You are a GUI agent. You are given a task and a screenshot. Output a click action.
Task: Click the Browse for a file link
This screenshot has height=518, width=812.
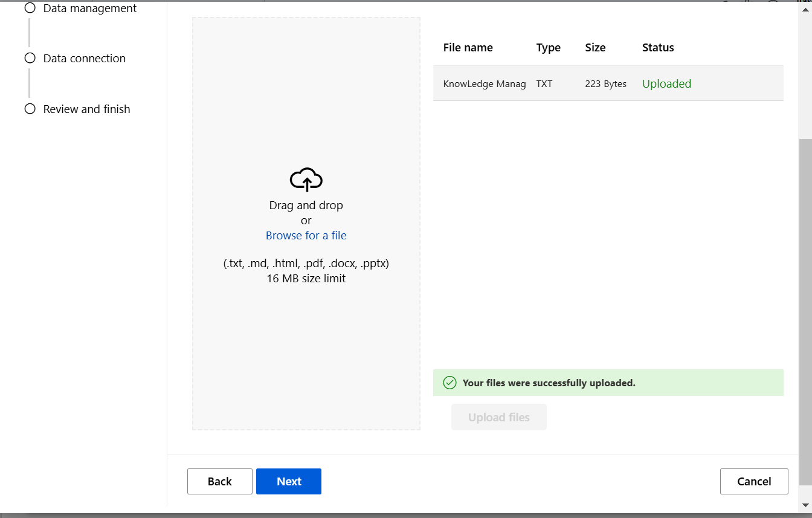[x=306, y=236]
